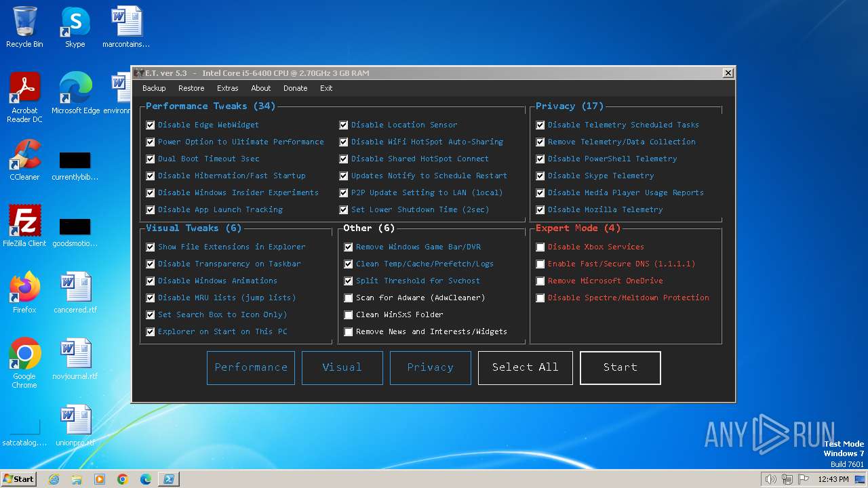This screenshot has width=868, height=488.
Task: Launch Microsoft Edge desktop shortcut
Action: point(75,93)
